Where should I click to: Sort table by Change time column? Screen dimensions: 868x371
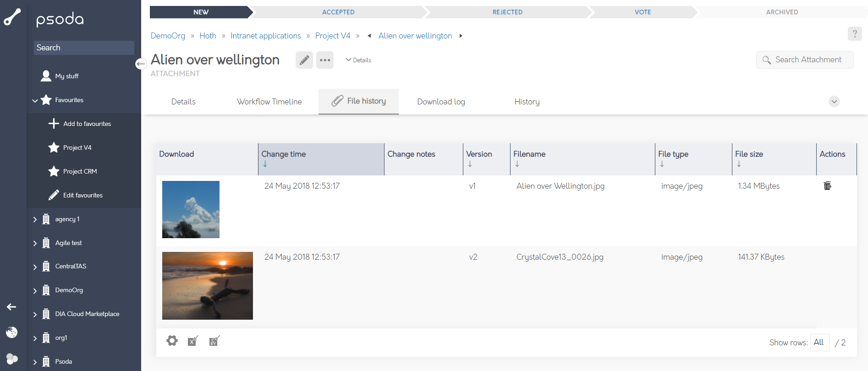pyautogui.click(x=283, y=154)
